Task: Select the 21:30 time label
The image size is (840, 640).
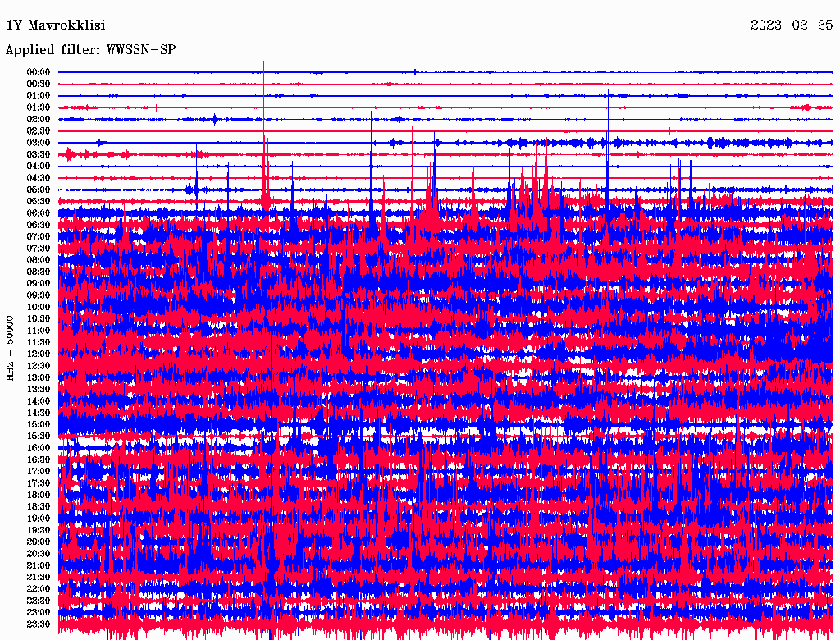Action: click(39, 578)
